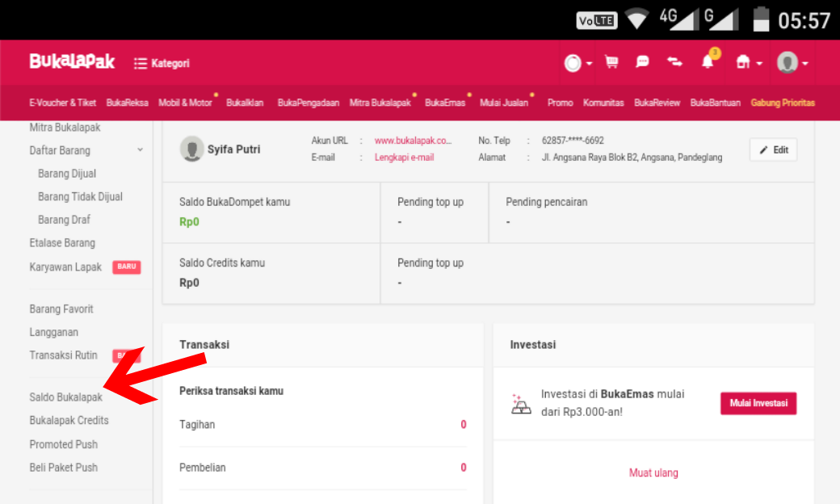This screenshot has width=840, height=504.
Task: Go to BukaReksa menu item
Action: 127,103
